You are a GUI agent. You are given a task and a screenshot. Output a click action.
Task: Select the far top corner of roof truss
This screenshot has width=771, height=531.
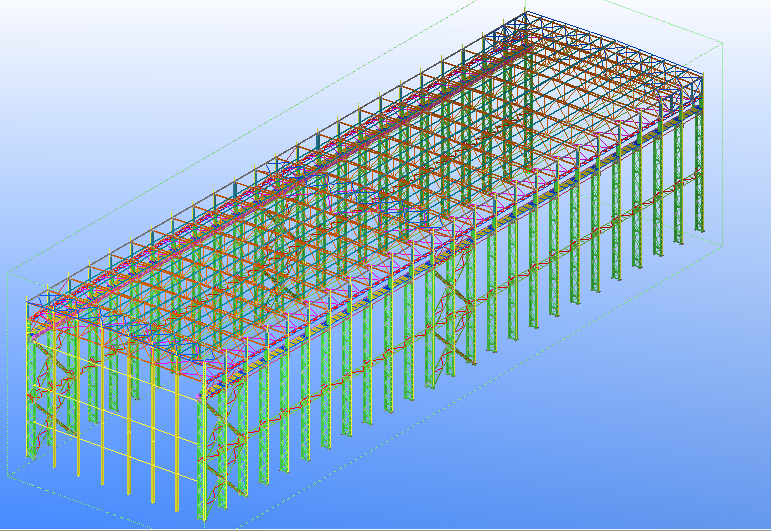(524, 16)
